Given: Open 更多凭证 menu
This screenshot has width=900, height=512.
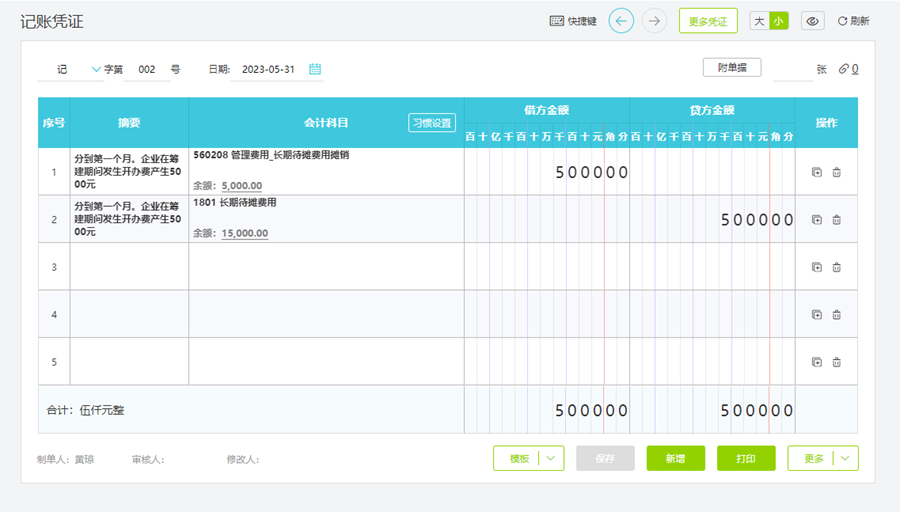Looking at the screenshot, I should coord(708,21).
